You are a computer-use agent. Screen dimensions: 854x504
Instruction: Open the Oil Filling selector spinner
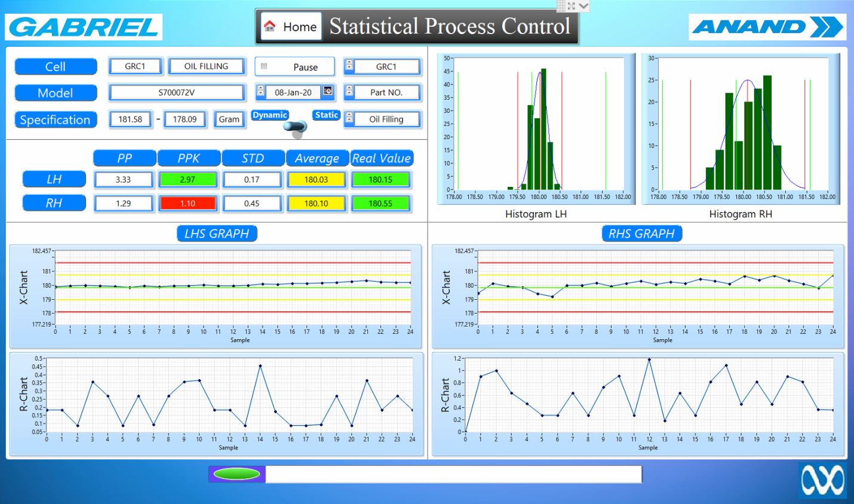349,118
